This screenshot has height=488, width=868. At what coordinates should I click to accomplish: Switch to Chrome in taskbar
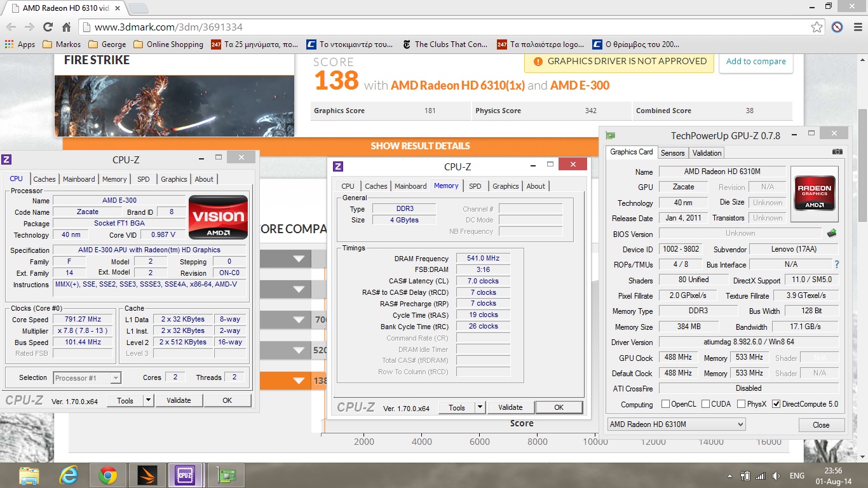107,475
